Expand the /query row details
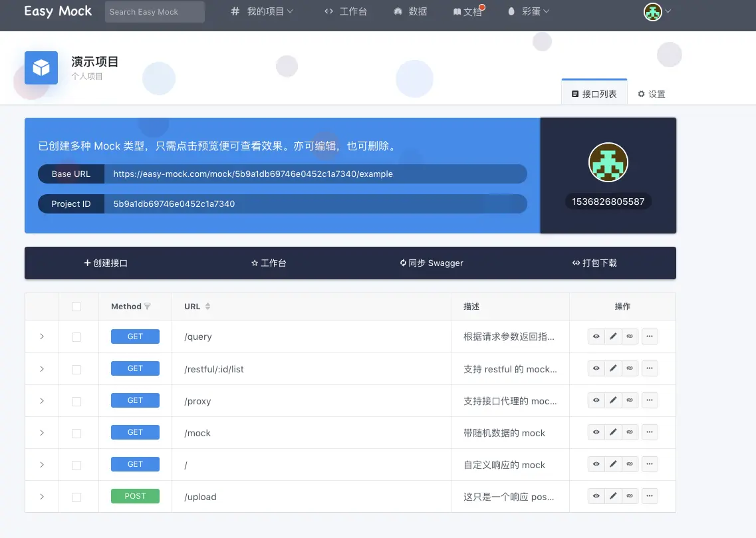756x538 pixels. tap(42, 336)
